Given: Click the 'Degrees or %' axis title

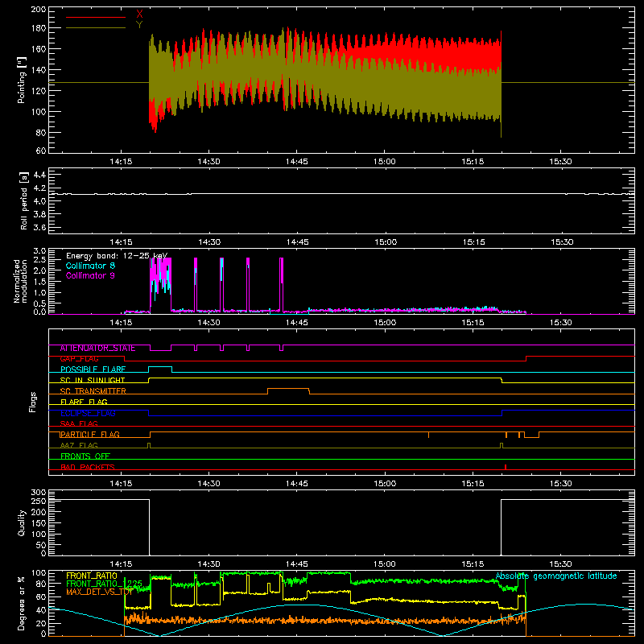Looking at the screenshot, I should point(22,603).
